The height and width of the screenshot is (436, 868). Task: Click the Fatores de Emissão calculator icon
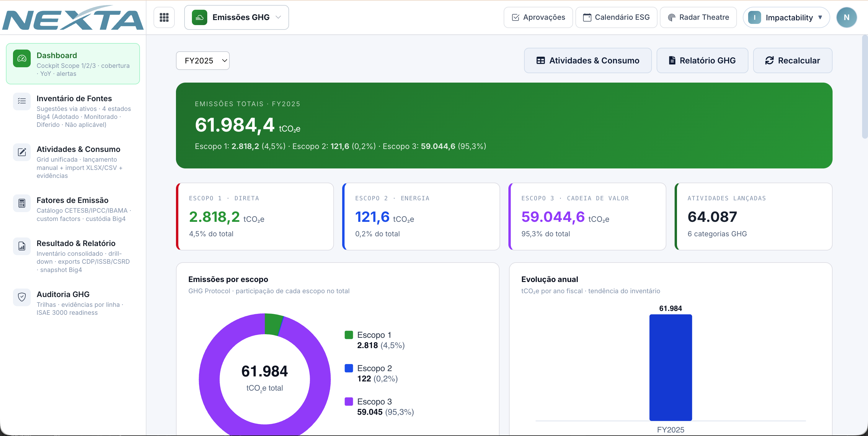(22, 203)
